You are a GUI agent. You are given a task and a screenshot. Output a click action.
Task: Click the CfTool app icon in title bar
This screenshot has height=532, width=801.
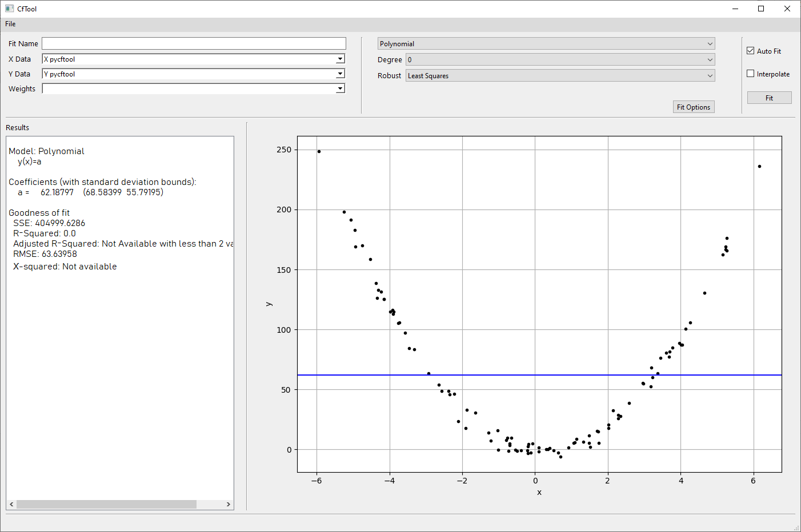click(x=9, y=9)
